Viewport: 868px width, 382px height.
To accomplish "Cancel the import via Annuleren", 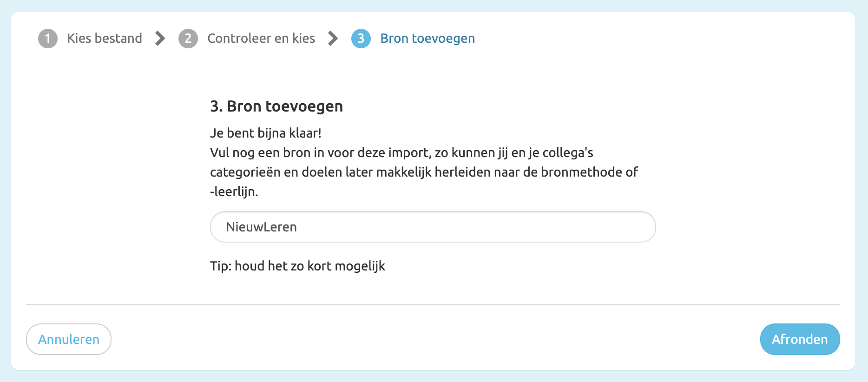I will coord(68,339).
